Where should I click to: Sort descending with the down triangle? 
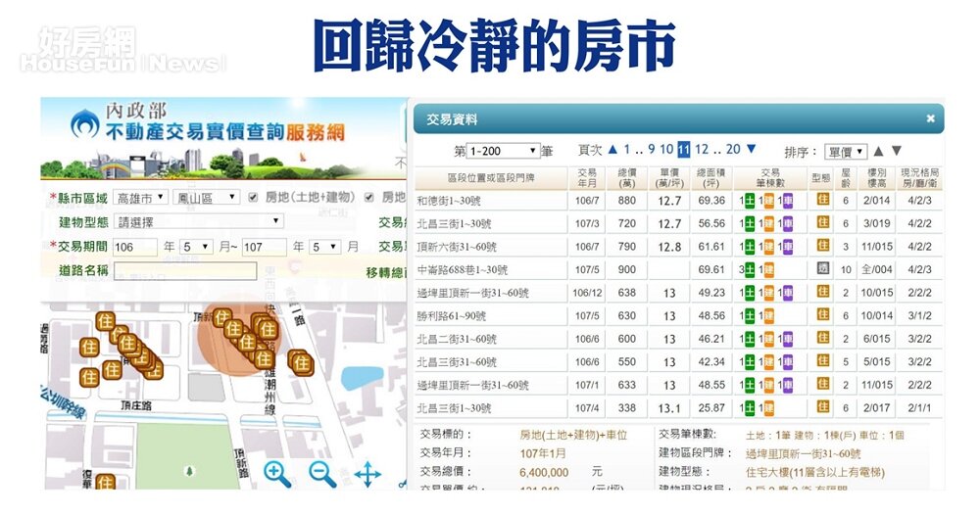click(897, 151)
